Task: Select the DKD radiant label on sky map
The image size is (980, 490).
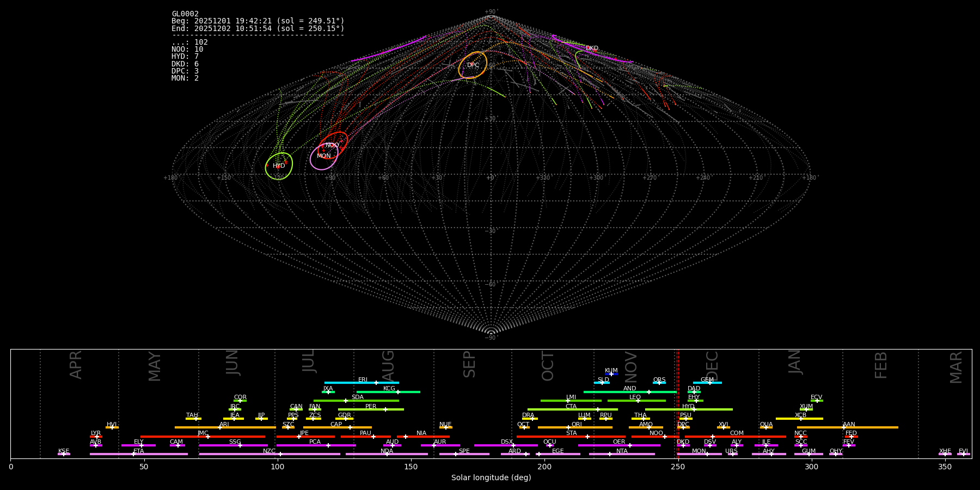Action: 592,48
